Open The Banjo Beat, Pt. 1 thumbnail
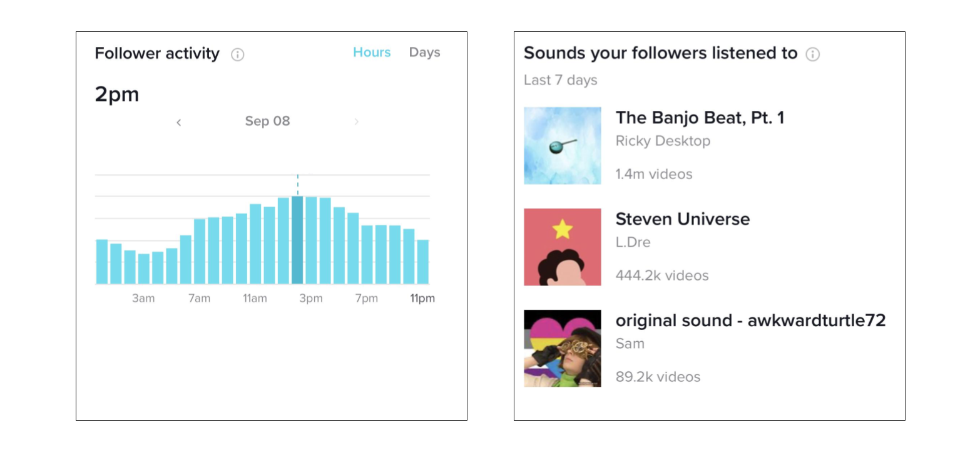 562,145
